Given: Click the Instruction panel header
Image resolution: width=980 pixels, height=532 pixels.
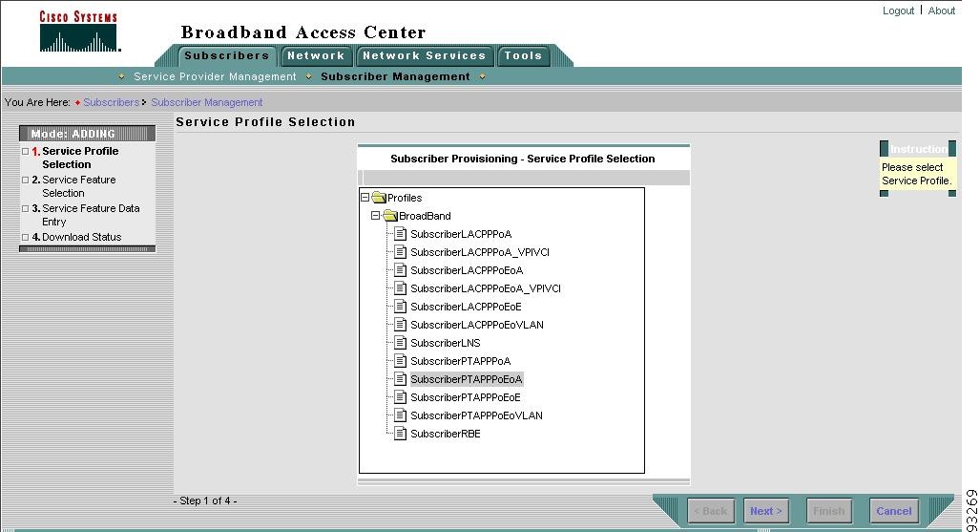Looking at the screenshot, I should (x=918, y=149).
